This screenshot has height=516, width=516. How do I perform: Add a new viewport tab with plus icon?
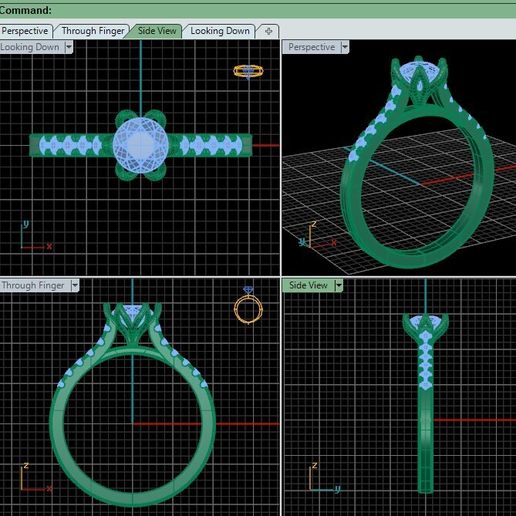tap(268, 31)
